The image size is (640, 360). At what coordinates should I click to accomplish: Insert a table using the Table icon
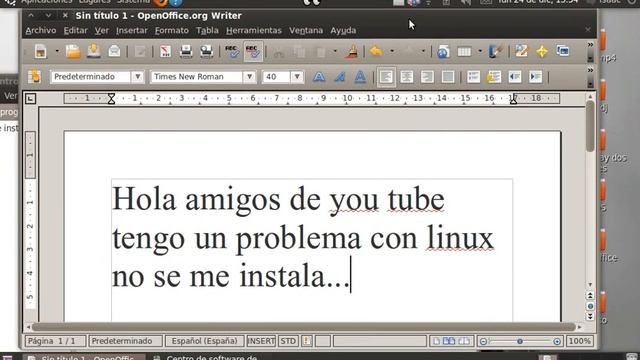coord(464,52)
